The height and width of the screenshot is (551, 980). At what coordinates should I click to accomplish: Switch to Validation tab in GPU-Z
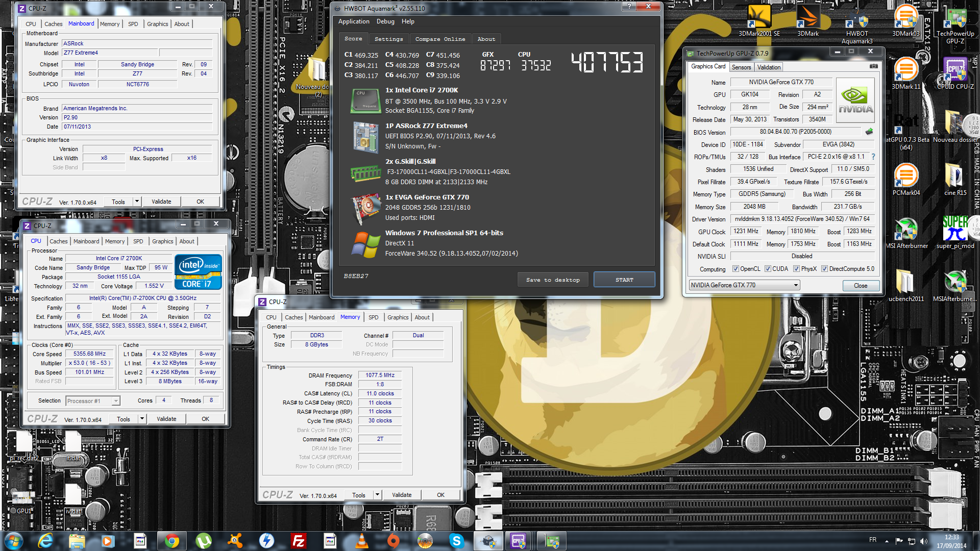[x=769, y=67]
